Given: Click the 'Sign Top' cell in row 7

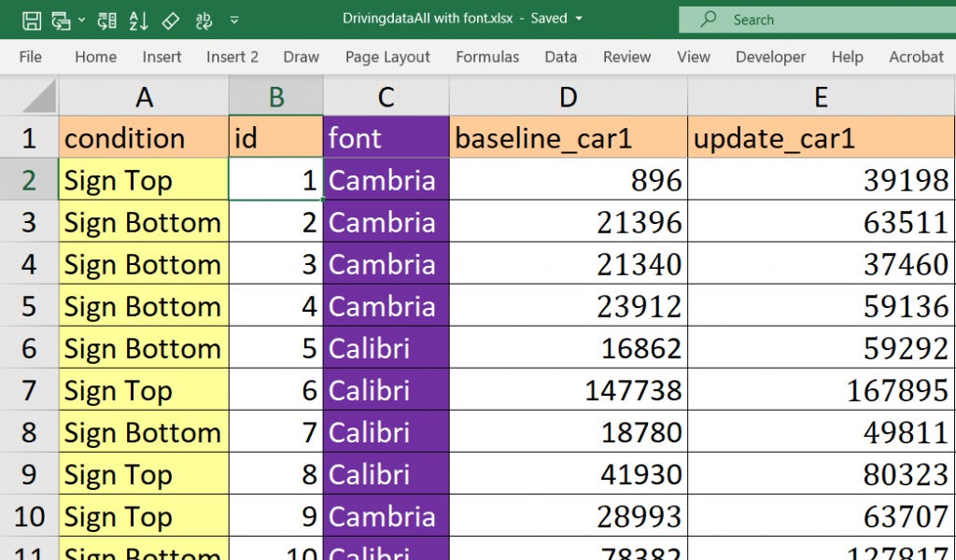Looking at the screenshot, I should [144, 390].
